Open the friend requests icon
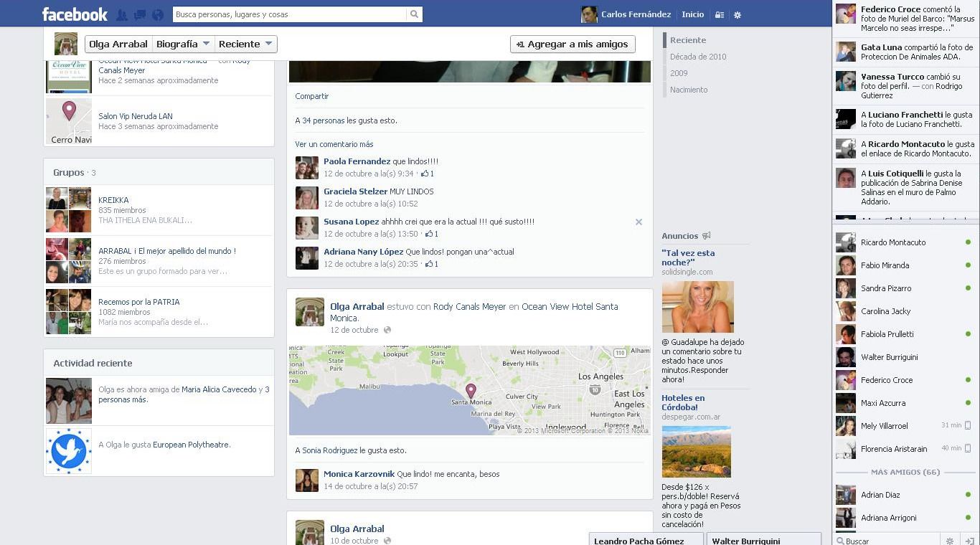Screen dimensions: 980x545 click(121, 14)
